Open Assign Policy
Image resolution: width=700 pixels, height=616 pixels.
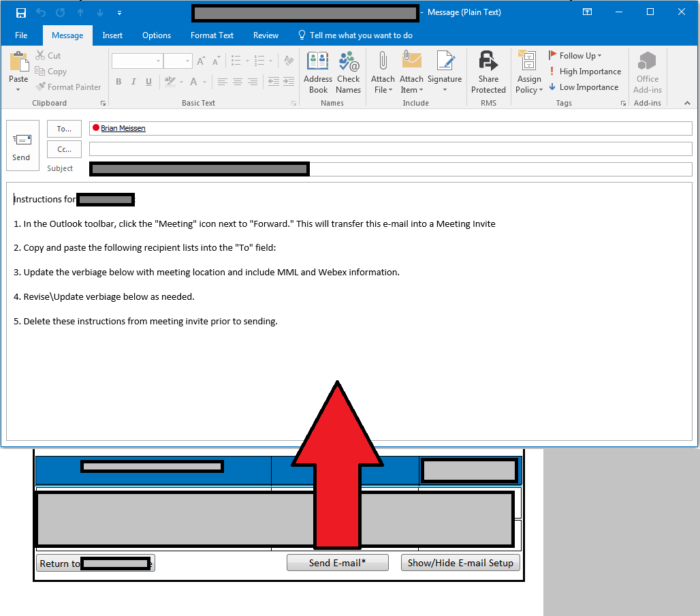528,72
